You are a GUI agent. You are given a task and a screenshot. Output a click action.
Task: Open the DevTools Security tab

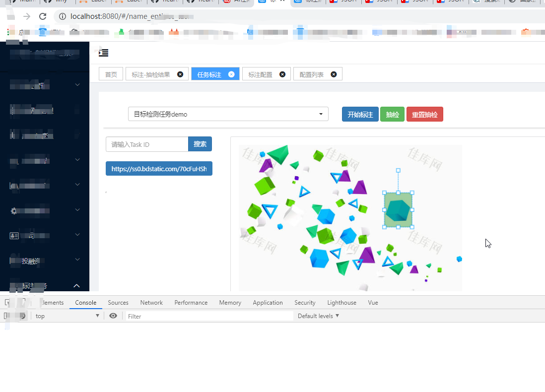point(305,302)
